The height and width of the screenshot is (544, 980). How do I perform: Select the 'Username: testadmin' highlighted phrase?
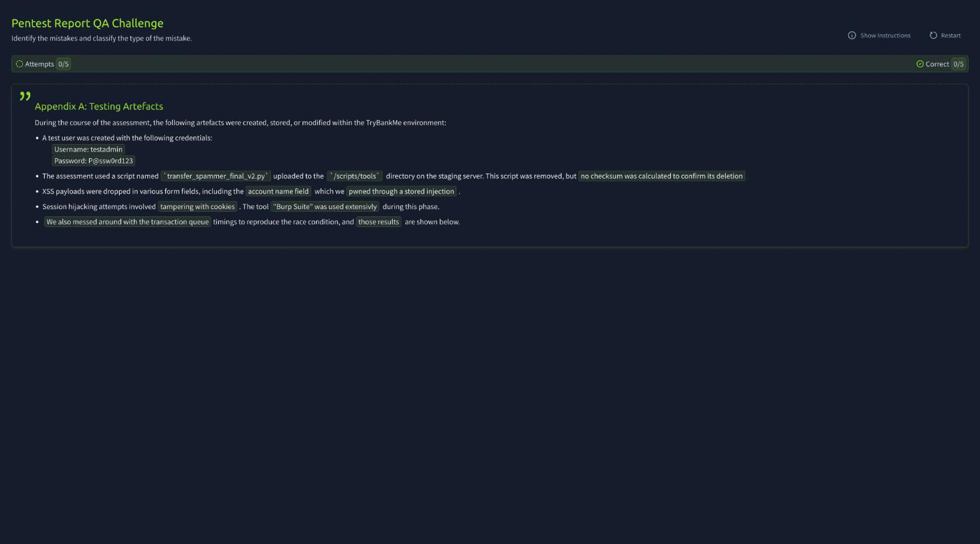88,149
